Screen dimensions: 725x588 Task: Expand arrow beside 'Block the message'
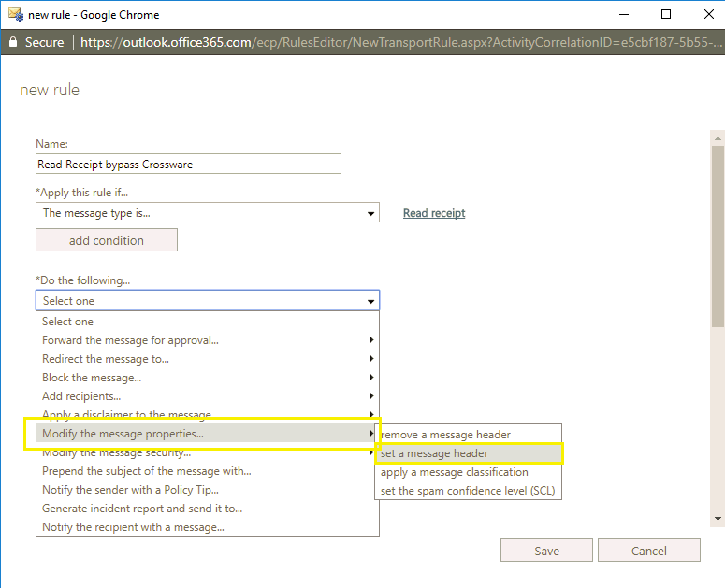[x=370, y=378]
